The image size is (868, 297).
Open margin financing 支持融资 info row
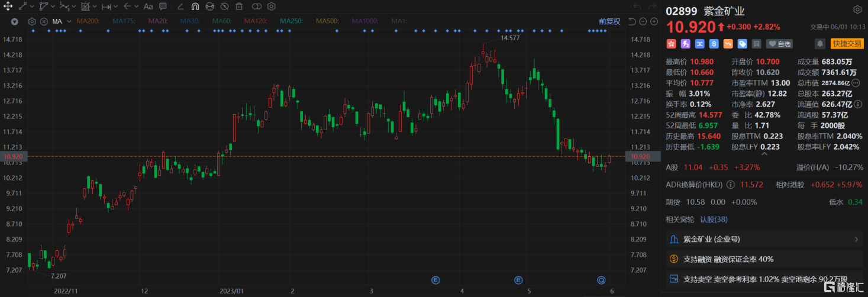[764, 259]
